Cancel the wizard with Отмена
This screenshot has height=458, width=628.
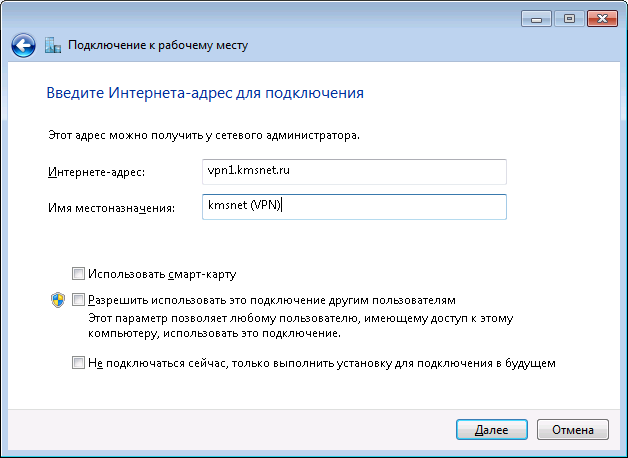[573, 430]
